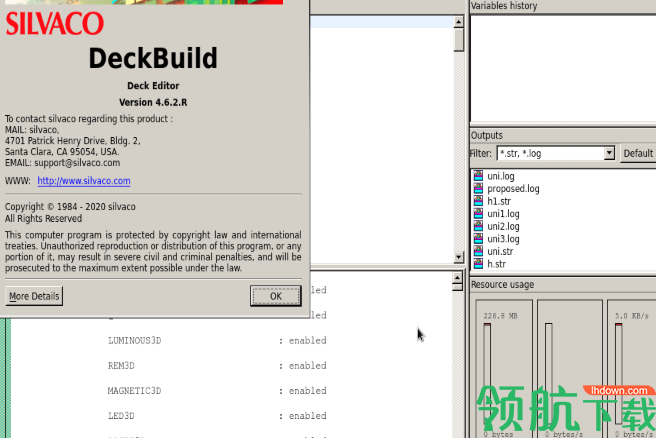
Task: Select uni2.log in Outputs list
Action: [x=503, y=226]
